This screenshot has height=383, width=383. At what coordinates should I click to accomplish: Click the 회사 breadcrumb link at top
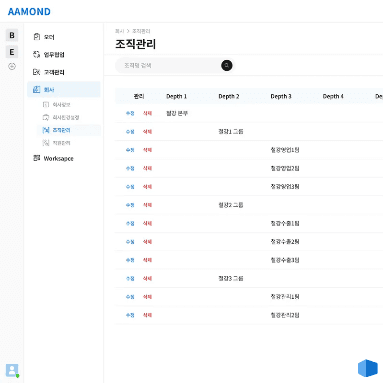point(119,31)
